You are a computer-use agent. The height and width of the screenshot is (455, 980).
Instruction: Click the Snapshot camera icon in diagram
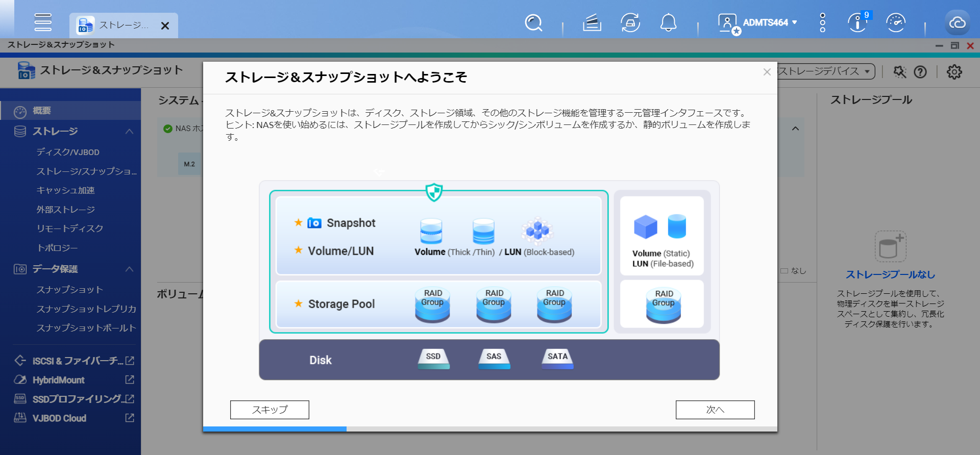(314, 223)
